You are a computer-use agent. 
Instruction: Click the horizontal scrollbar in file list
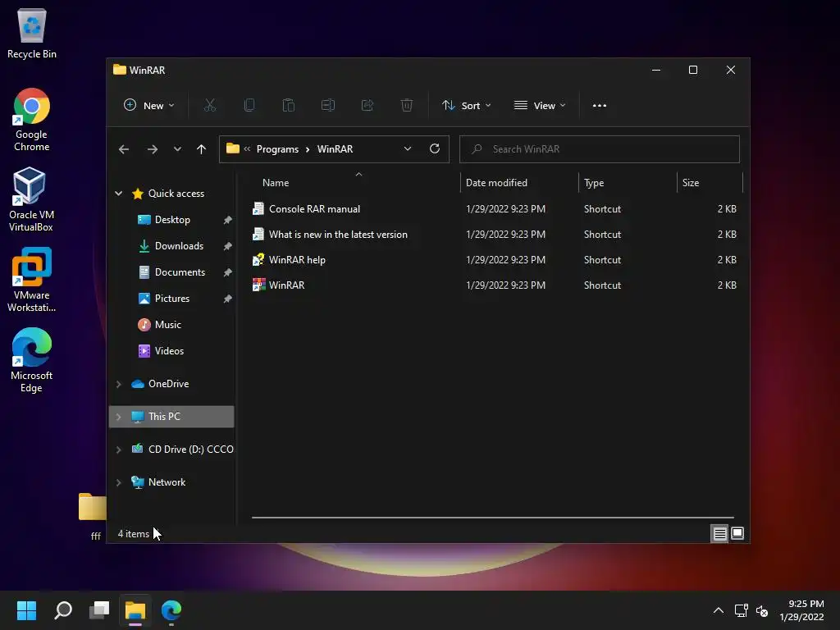click(x=493, y=518)
